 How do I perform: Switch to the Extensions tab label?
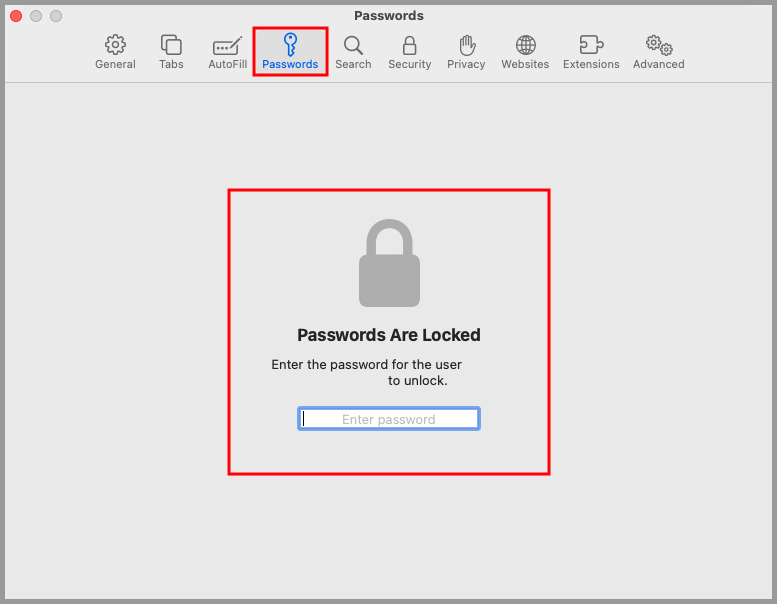[591, 64]
